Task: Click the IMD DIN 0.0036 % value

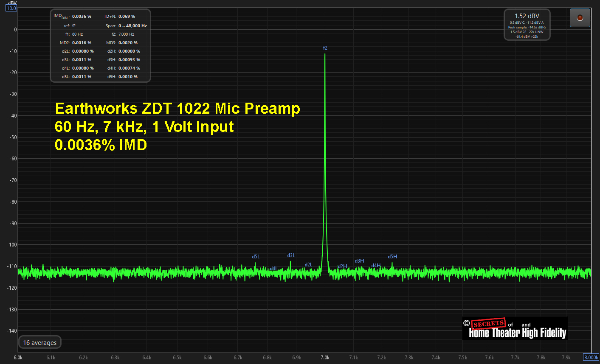Action: tap(82, 16)
